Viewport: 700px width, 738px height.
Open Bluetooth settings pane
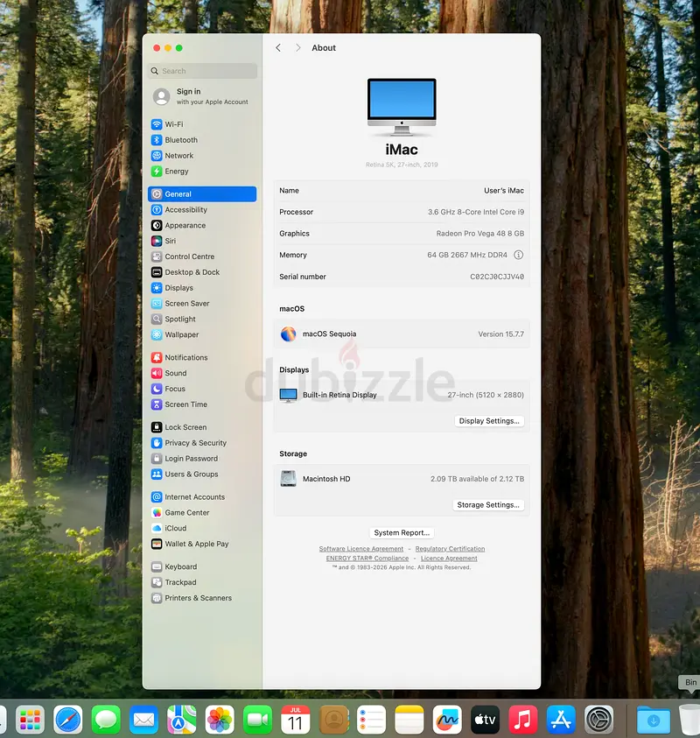pyautogui.click(x=202, y=140)
